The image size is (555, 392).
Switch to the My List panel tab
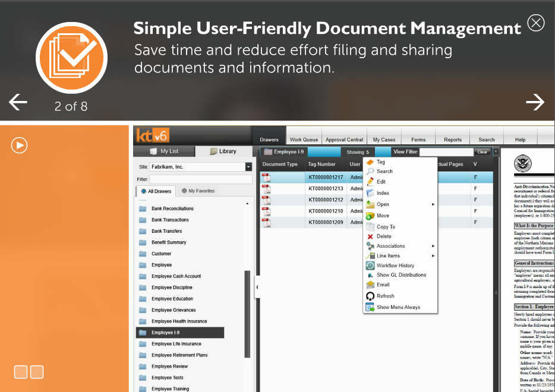tap(164, 151)
